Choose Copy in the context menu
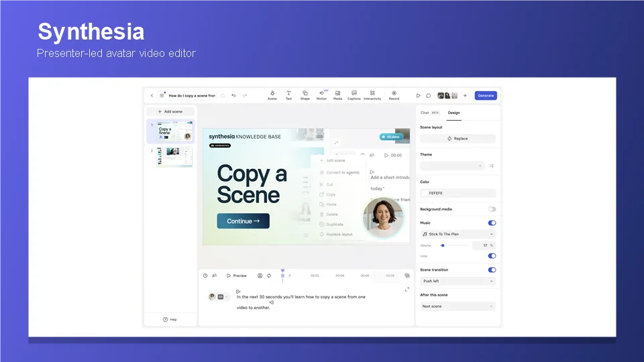 tap(328, 194)
